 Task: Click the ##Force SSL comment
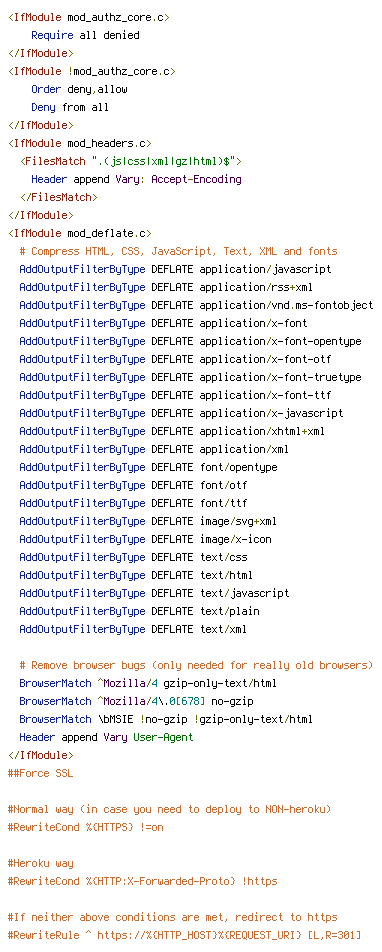pyautogui.click(x=41, y=774)
